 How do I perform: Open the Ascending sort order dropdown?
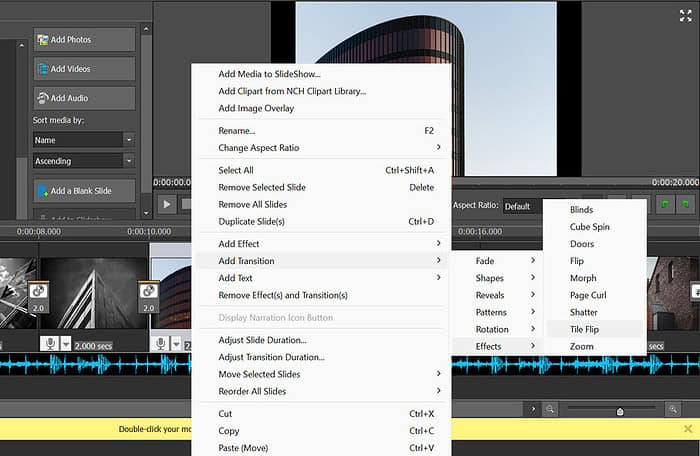(x=84, y=160)
